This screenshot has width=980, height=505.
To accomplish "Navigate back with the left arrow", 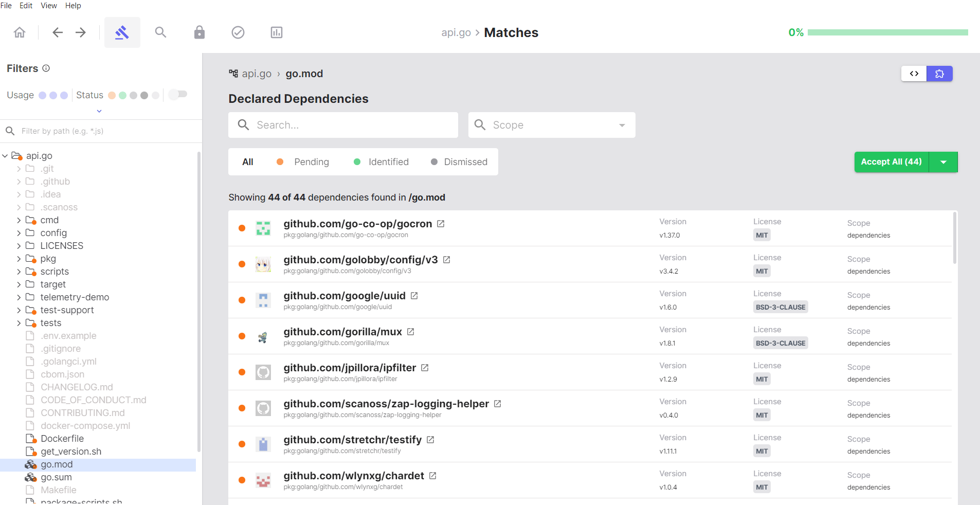I will pyautogui.click(x=58, y=32).
